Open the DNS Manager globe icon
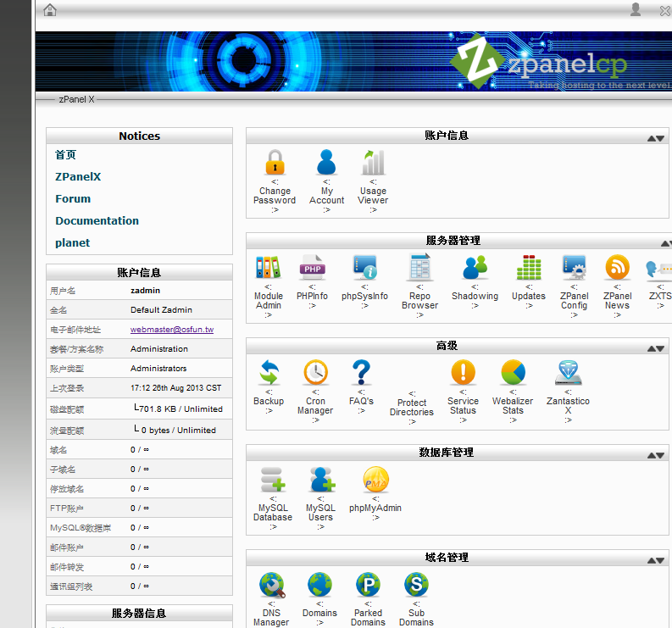The width and height of the screenshot is (672, 628). tap(272, 584)
